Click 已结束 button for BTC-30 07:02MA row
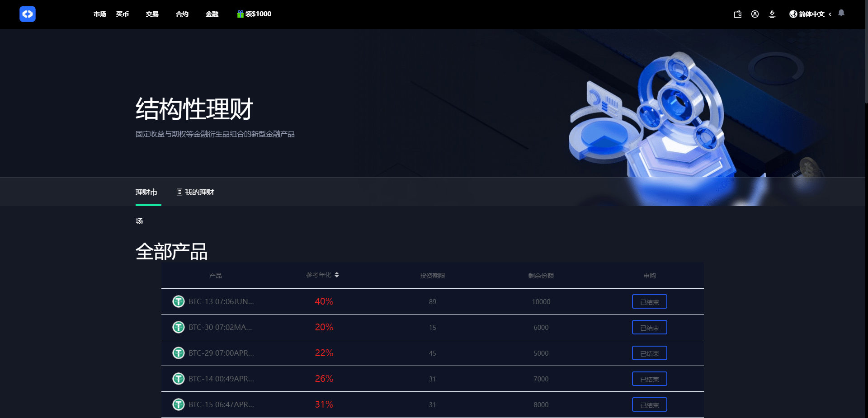Viewport: 868px width, 418px height. point(650,327)
